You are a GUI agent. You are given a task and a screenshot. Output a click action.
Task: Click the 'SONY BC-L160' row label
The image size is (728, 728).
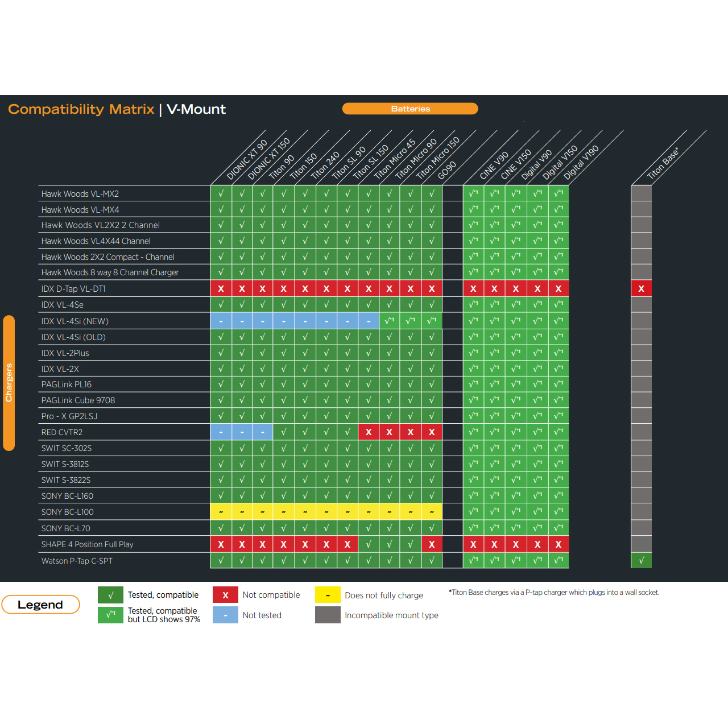(x=67, y=496)
